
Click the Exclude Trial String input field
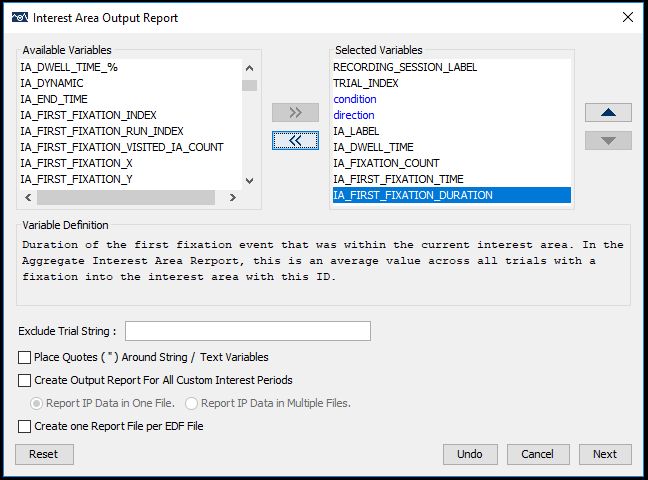pos(248,331)
